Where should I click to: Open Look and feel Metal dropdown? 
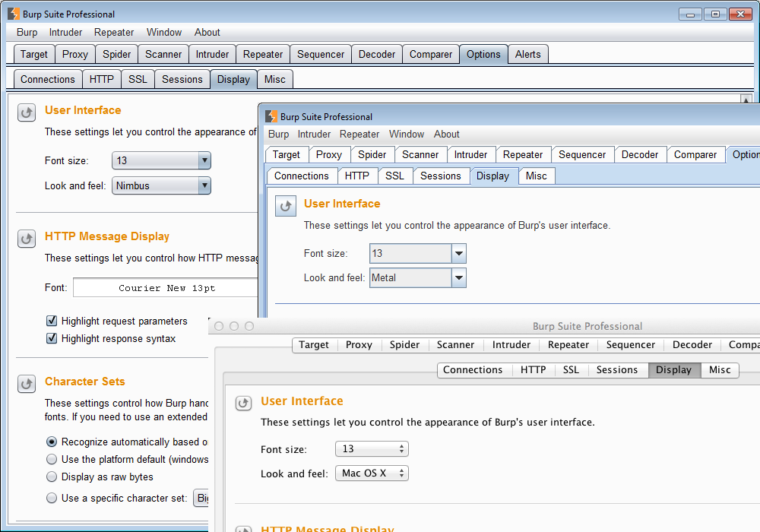pos(418,278)
